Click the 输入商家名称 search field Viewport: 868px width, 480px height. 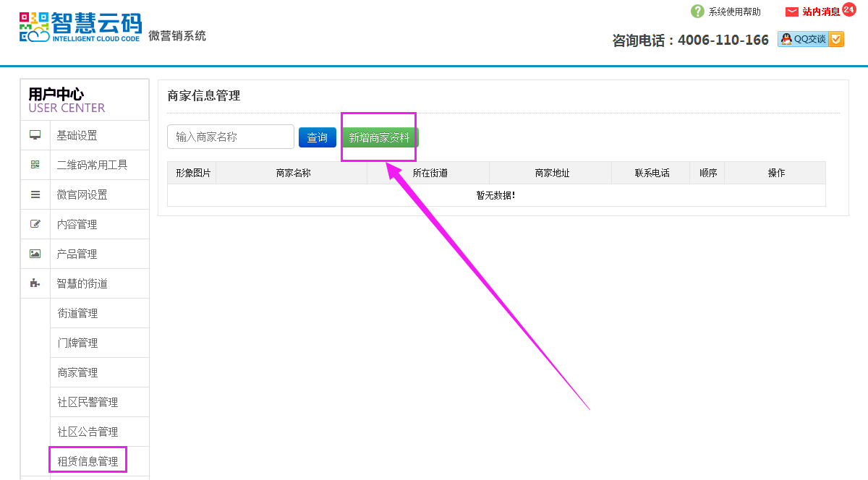pos(231,137)
